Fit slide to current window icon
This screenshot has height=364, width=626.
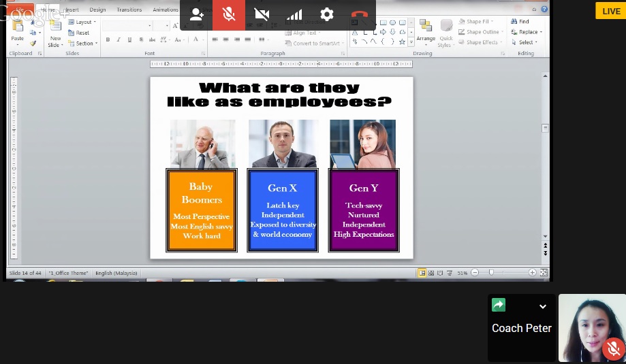[x=544, y=273]
